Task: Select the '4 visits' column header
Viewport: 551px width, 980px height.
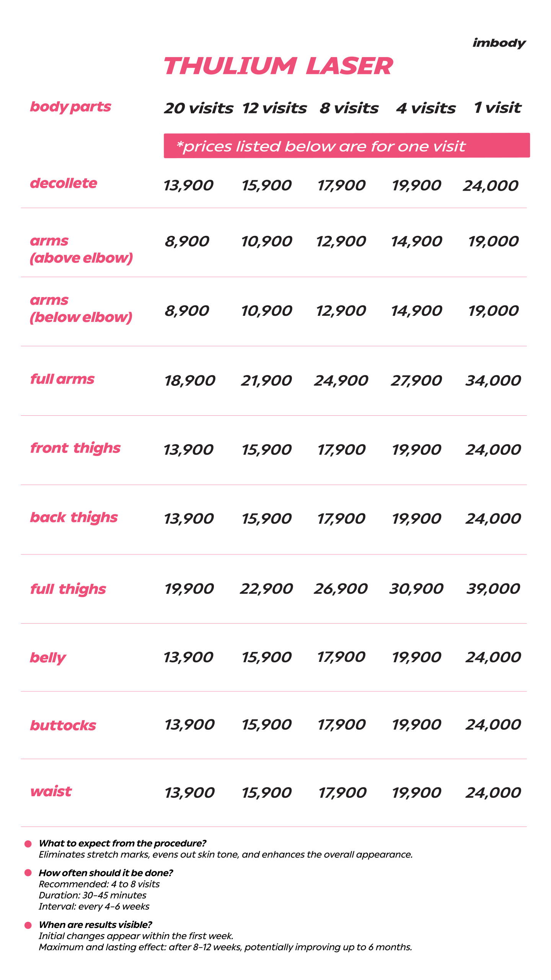Action: (x=426, y=108)
